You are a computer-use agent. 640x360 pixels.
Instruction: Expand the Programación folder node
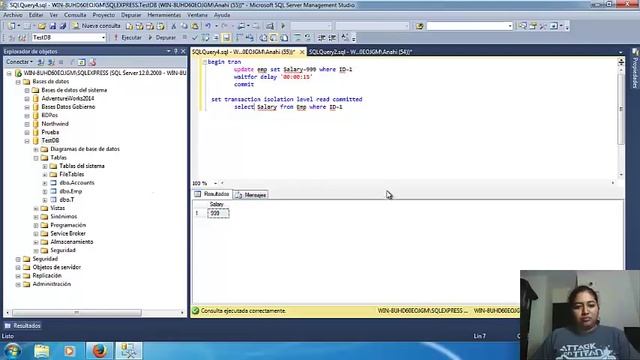36,225
